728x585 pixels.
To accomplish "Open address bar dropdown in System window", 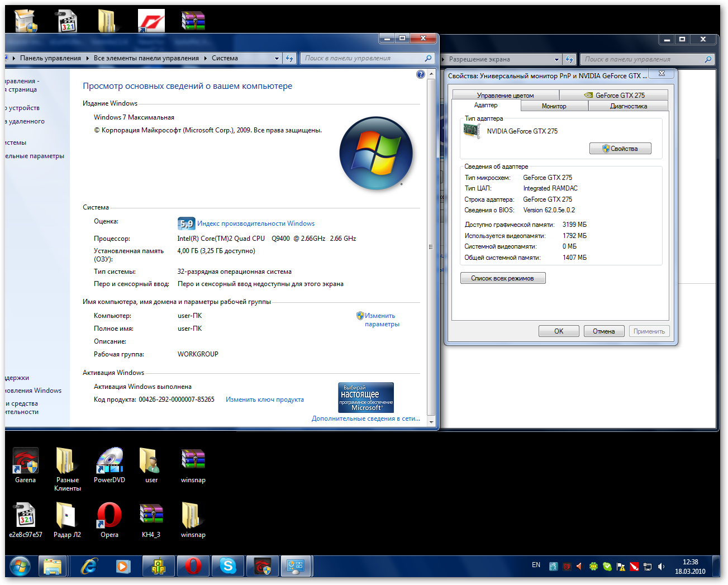I will [x=277, y=58].
